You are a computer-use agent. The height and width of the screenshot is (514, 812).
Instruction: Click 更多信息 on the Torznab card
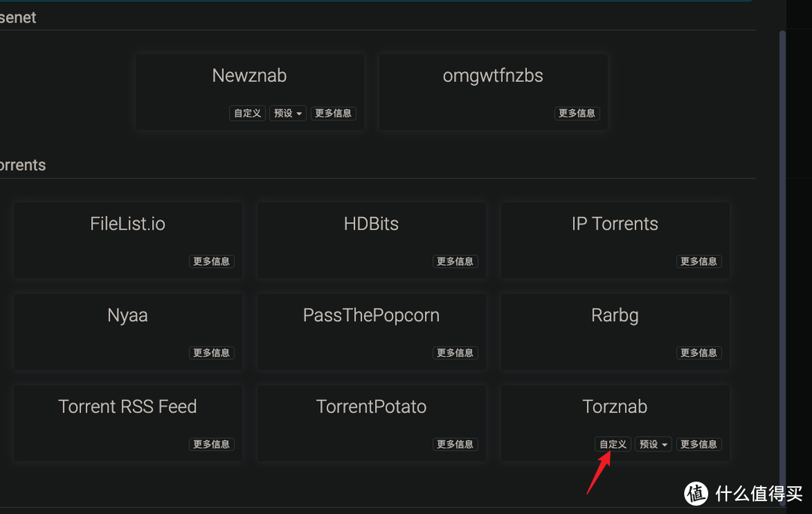[698, 444]
